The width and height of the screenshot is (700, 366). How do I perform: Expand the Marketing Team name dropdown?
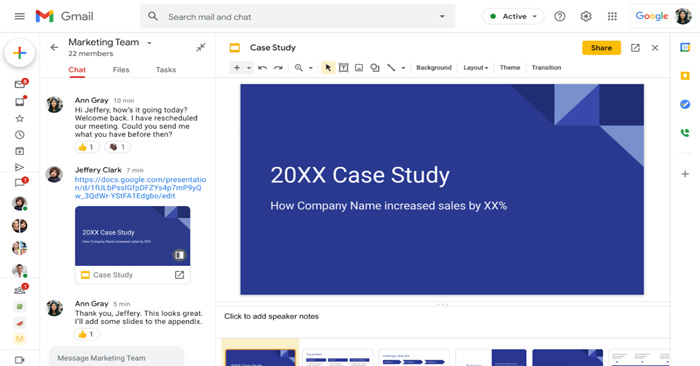150,43
